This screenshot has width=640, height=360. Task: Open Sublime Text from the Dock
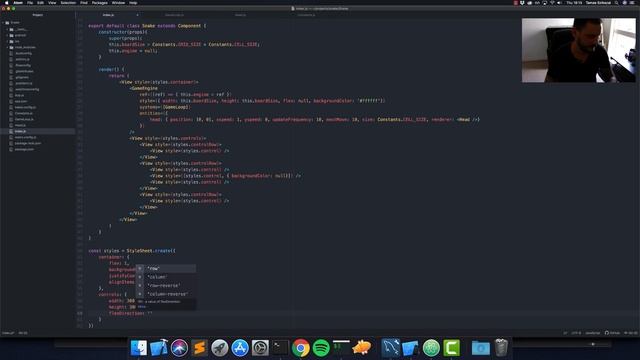click(200, 348)
